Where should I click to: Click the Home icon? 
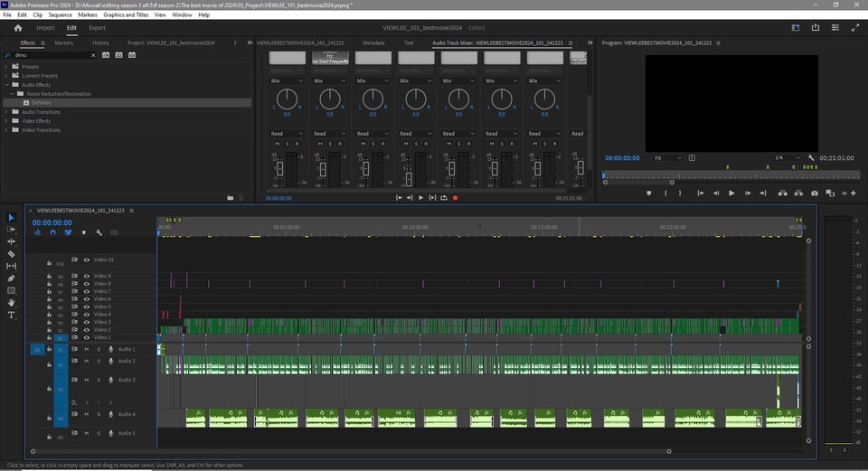click(17, 28)
